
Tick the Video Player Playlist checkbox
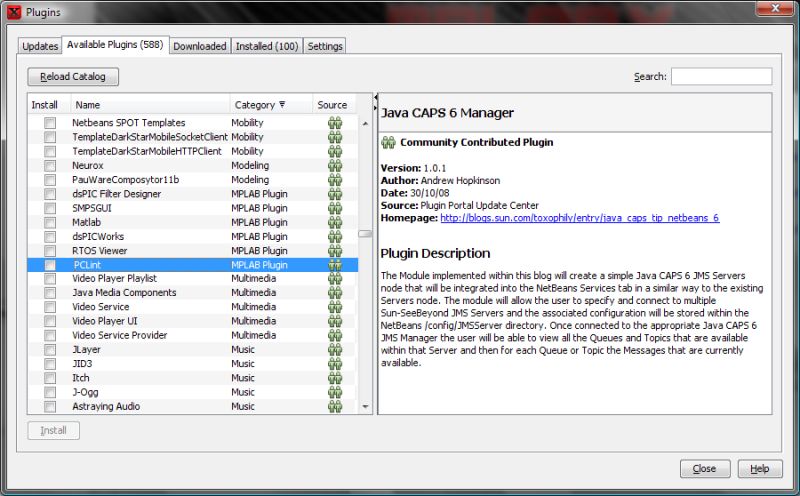pos(50,279)
